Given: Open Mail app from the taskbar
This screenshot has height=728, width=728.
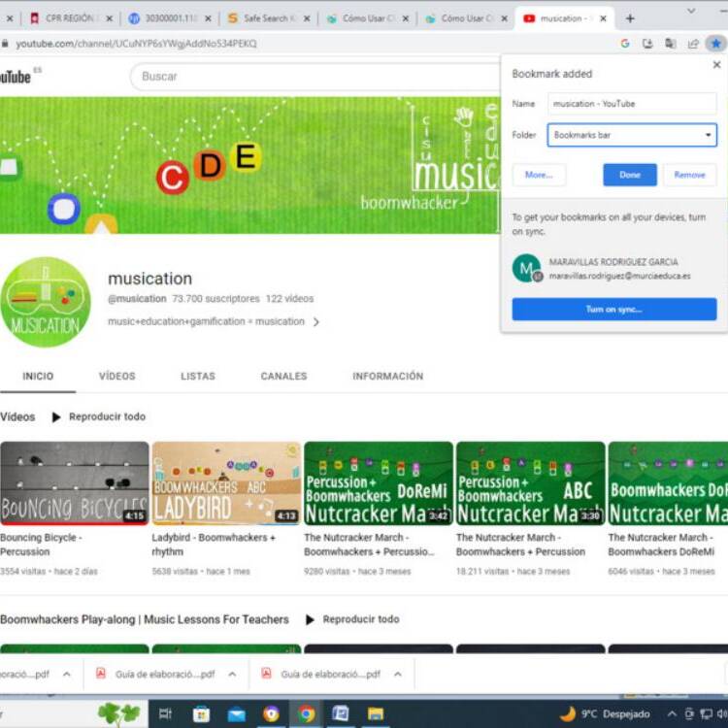Looking at the screenshot, I should click(x=236, y=714).
